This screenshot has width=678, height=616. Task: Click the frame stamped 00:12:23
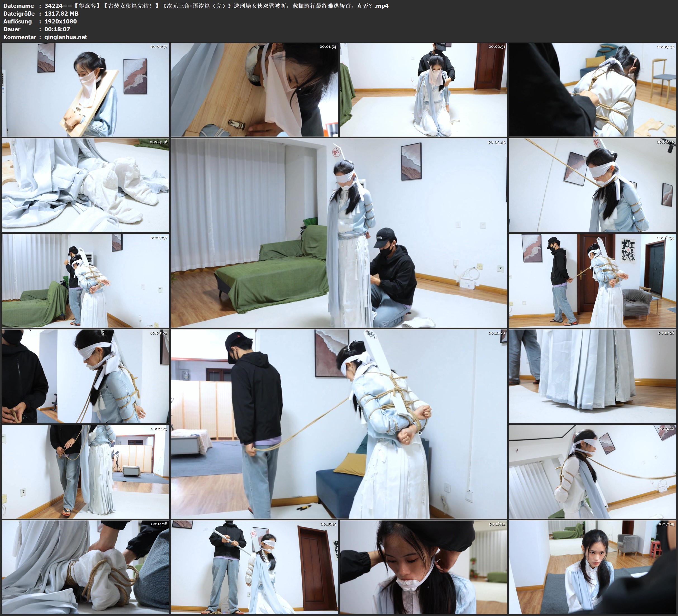85,472
